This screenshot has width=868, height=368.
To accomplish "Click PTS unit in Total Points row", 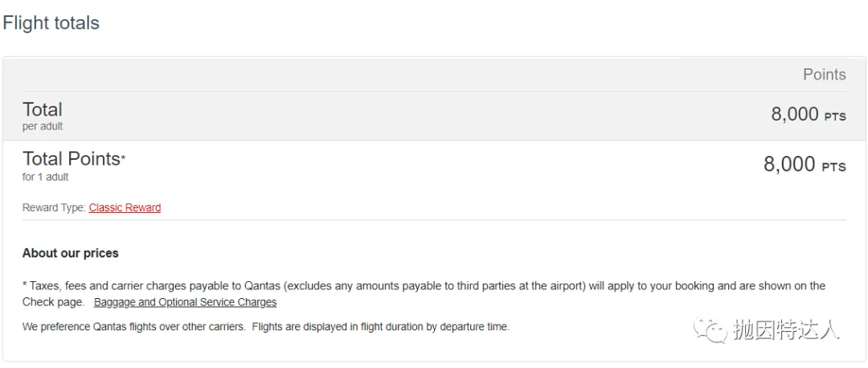I will pyautogui.click(x=833, y=168).
